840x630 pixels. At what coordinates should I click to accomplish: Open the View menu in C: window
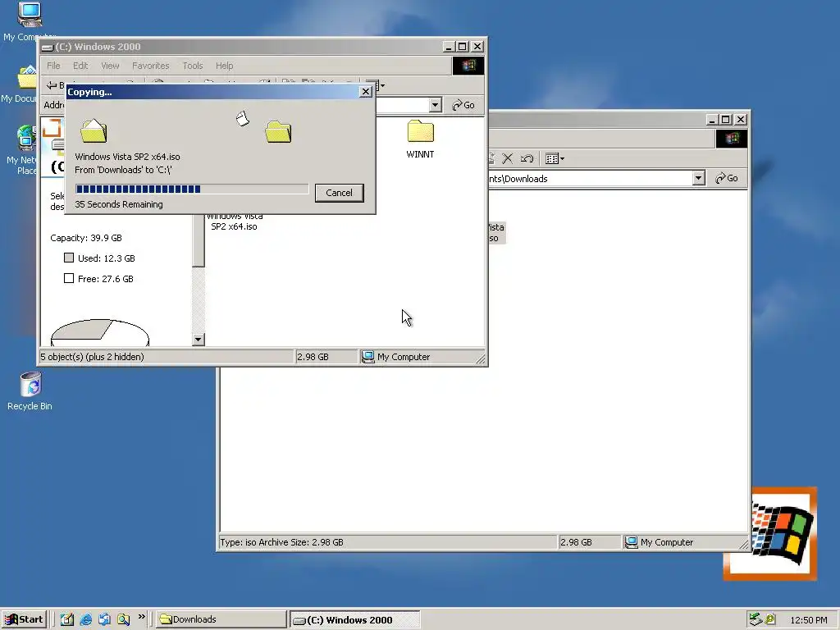[x=110, y=66]
